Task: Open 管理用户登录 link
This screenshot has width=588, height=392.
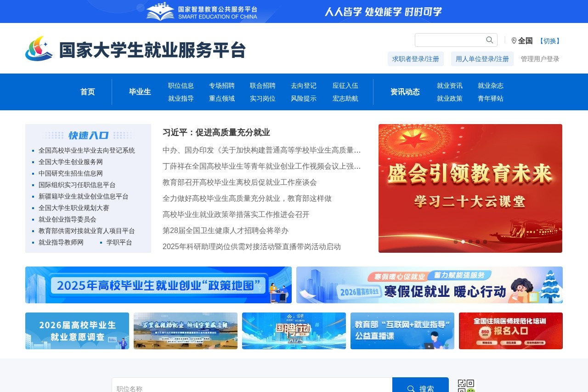Action: pyautogui.click(x=540, y=59)
